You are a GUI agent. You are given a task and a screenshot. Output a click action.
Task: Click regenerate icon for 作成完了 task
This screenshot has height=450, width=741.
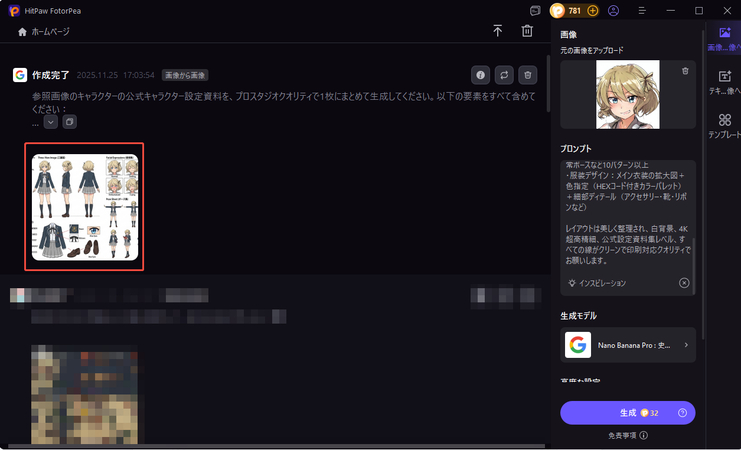pyautogui.click(x=504, y=75)
